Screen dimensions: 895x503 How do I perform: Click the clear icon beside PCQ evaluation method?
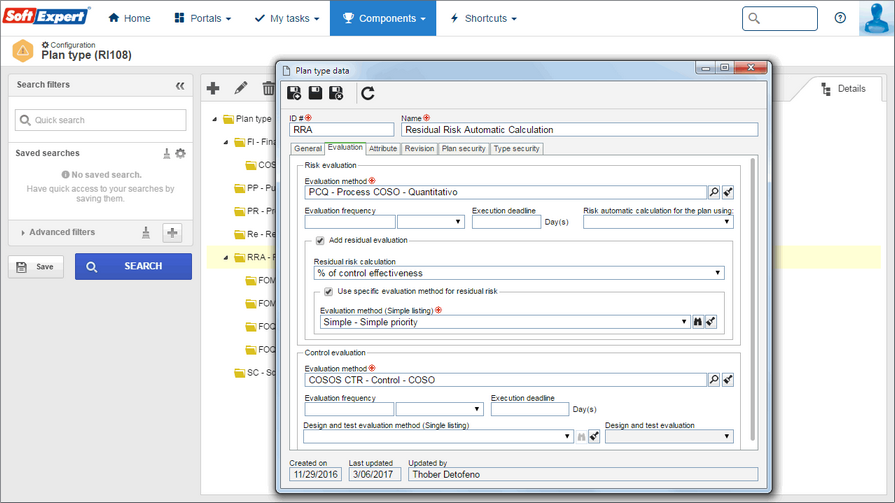coord(728,192)
